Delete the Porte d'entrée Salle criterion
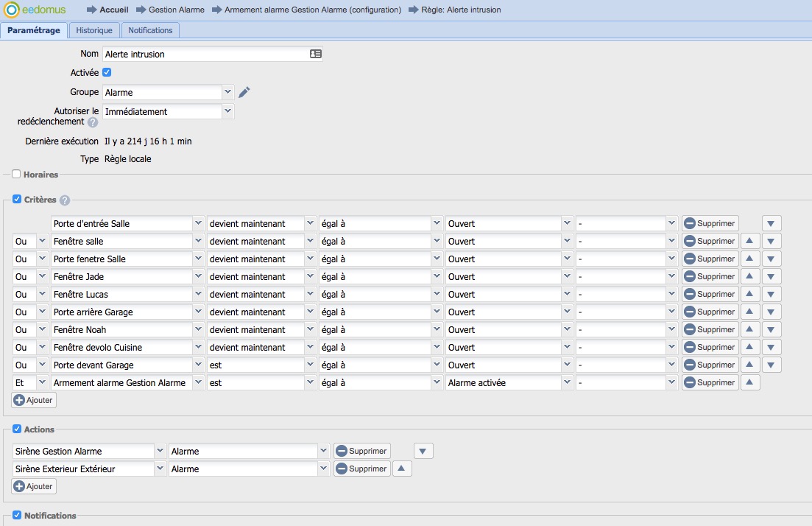The image size is (812, 526). (710, 223)
